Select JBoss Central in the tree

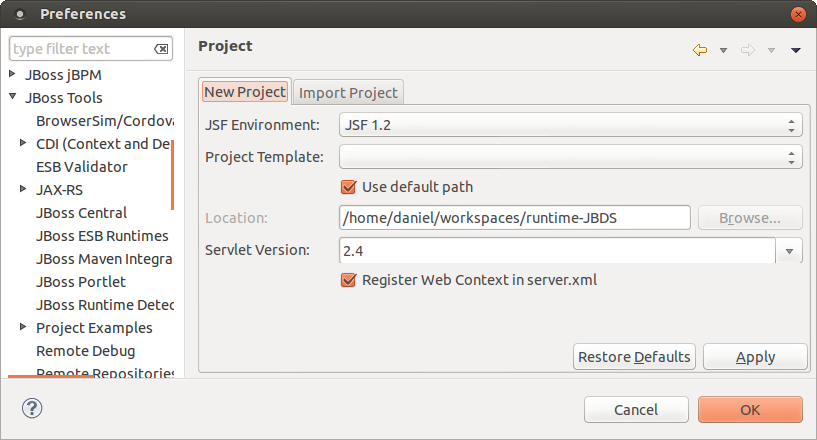(x=81, y=213)
